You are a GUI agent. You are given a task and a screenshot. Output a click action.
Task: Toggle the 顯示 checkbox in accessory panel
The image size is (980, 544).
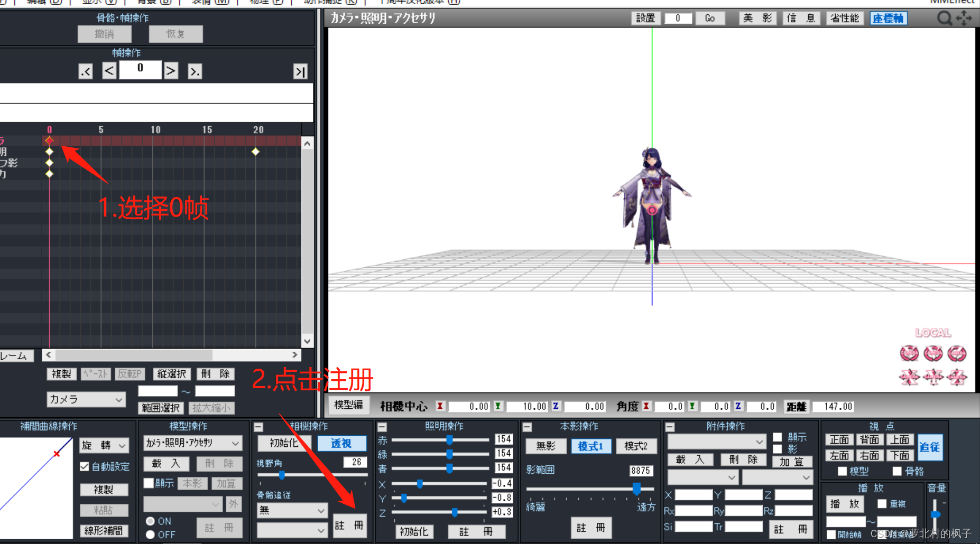click(x=778, y=437)
